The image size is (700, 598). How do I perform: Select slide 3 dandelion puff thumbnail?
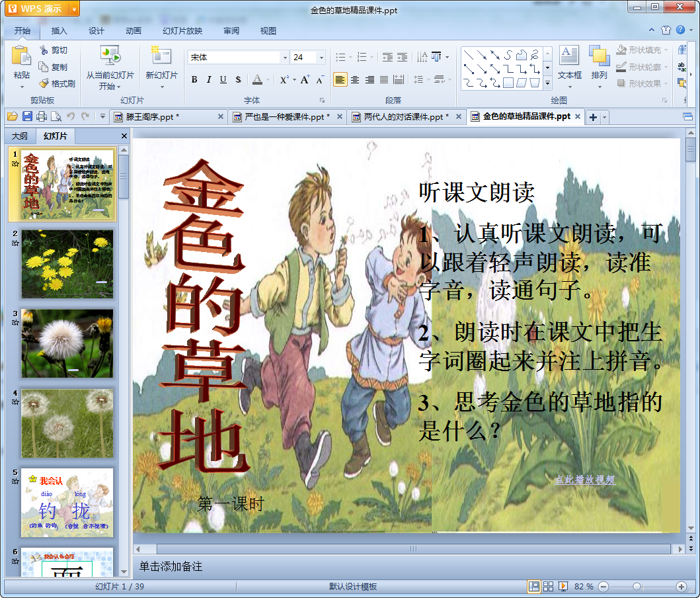click(x=67, y=343)
